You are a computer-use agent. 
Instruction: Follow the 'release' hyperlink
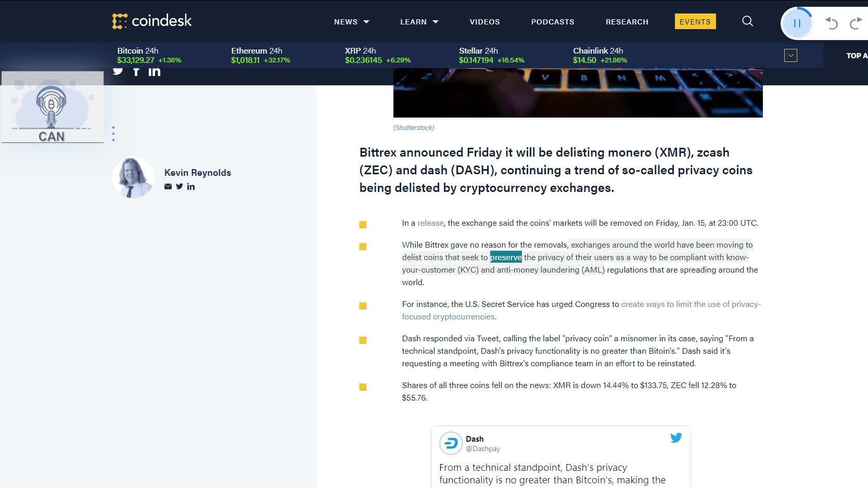point(430,223)
